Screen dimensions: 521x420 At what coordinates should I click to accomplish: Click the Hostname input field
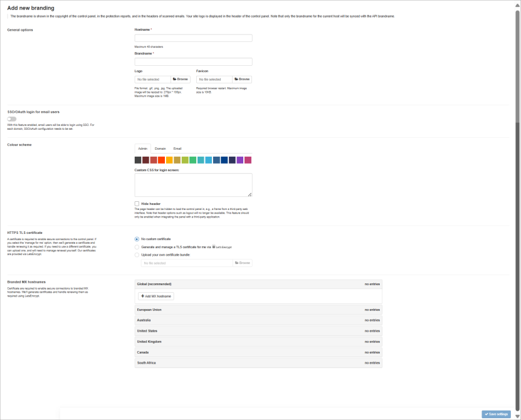point(193,38)
